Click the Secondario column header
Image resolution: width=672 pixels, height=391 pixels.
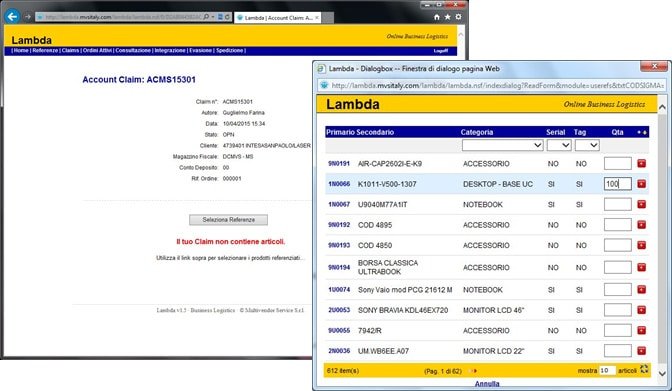375,132
